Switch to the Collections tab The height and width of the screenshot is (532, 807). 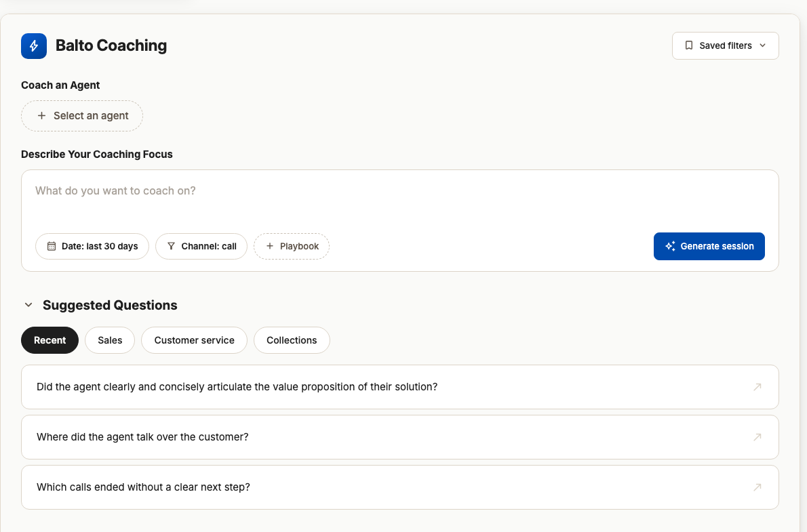[292, 340]
